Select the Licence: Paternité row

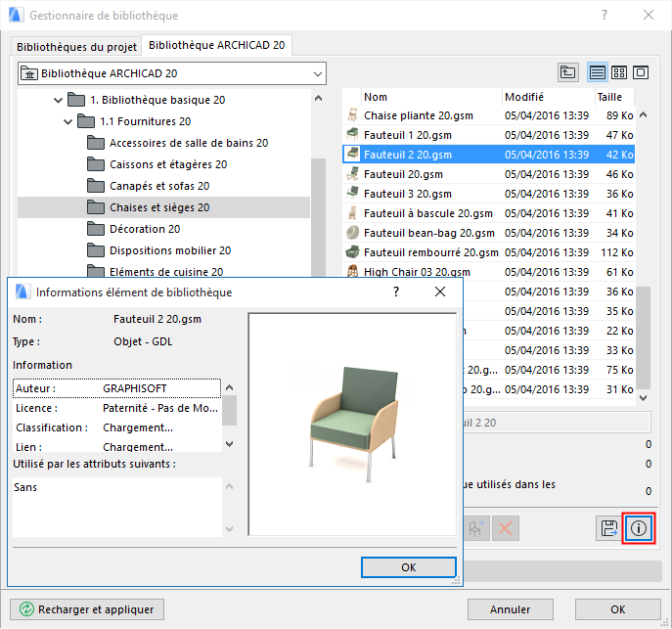tap(117, 408)
